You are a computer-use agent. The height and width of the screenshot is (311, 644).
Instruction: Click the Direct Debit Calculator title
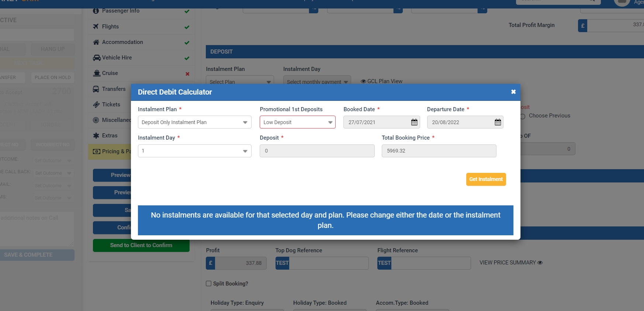pyautogui.click(x=175, y=92)
